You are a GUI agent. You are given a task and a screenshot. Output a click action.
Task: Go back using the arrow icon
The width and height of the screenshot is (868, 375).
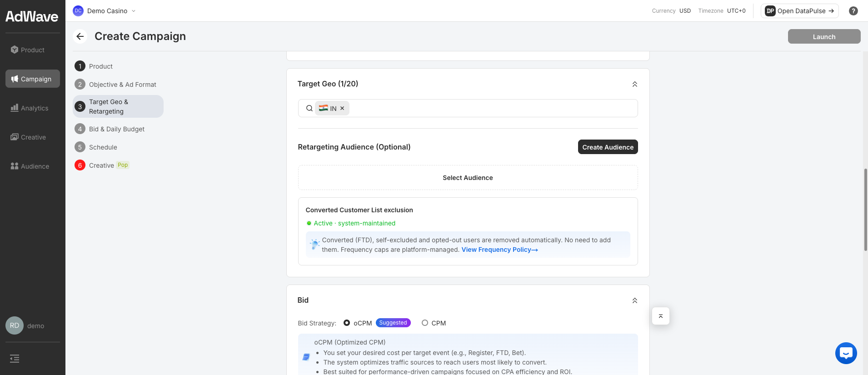coord(80,36)
